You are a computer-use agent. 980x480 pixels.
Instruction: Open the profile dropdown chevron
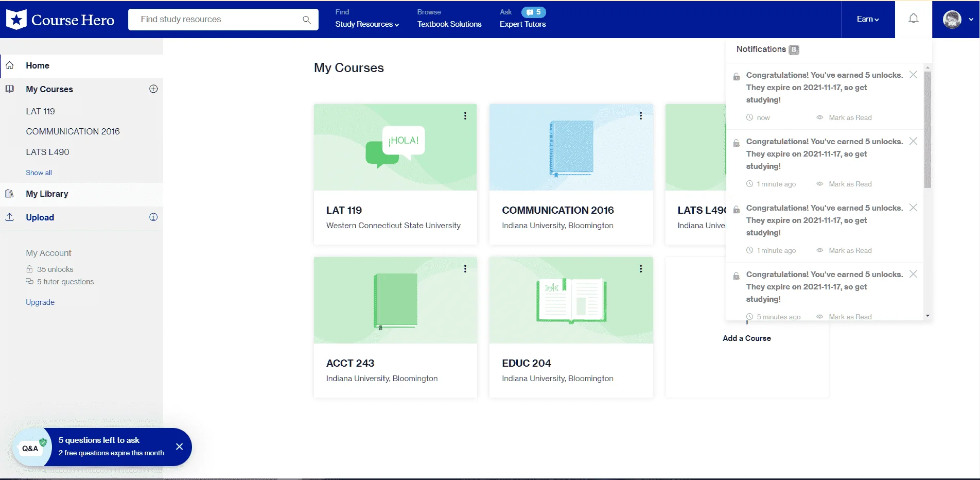click(x=971, y=20)
